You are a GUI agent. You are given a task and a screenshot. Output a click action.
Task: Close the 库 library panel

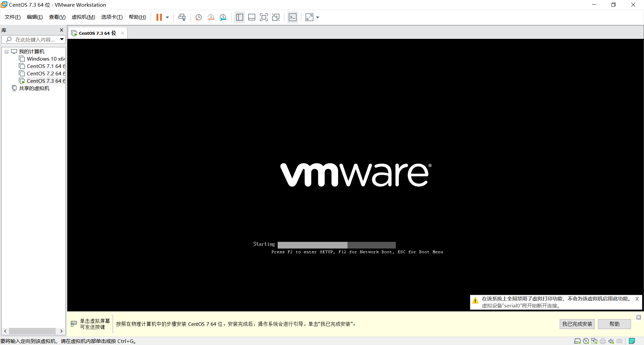coord(61,30)
